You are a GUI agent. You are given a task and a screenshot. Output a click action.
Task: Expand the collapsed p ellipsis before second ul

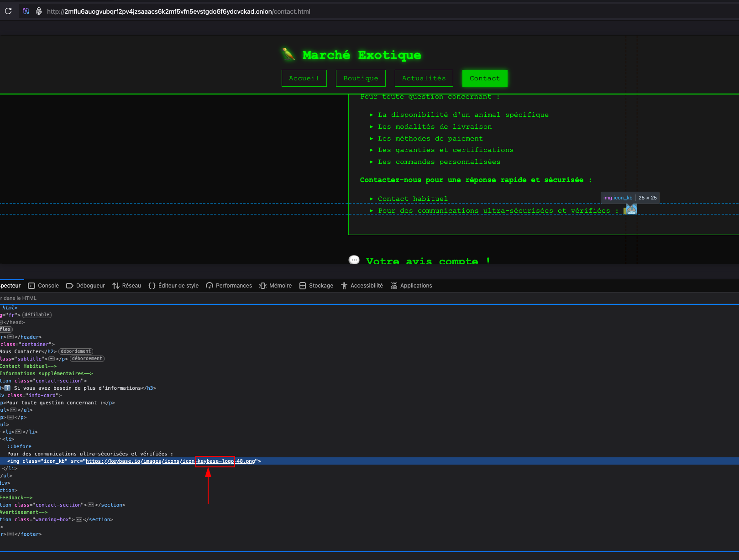pos(10,417)
